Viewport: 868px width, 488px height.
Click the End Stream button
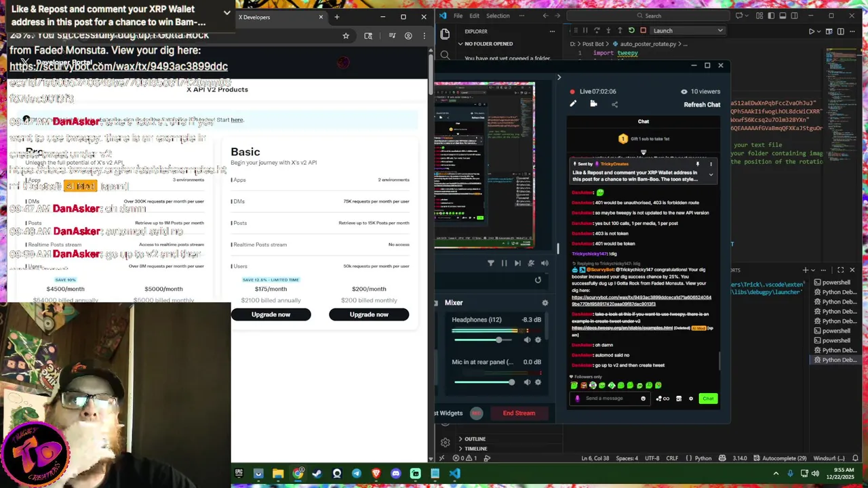click(519, 413)
